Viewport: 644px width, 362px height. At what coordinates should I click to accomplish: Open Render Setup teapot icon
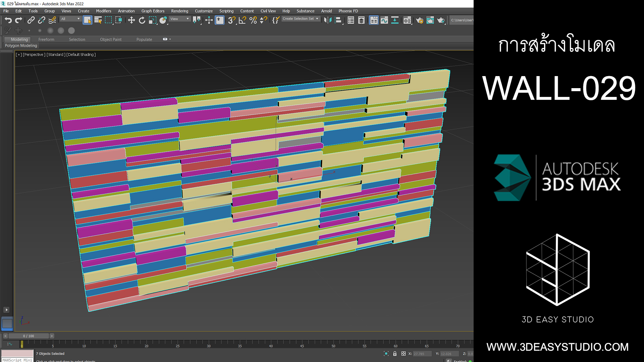419,20
